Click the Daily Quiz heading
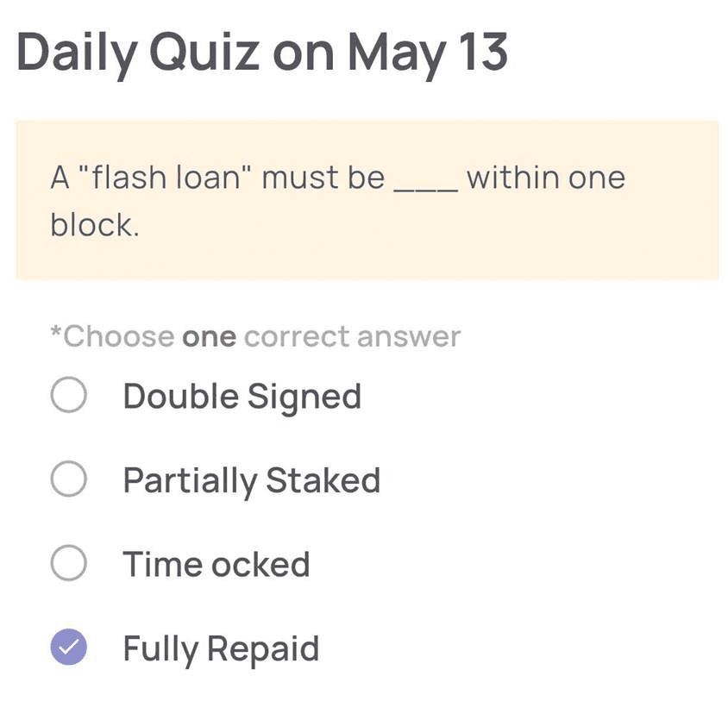728x726 pixels. point(138,53)
